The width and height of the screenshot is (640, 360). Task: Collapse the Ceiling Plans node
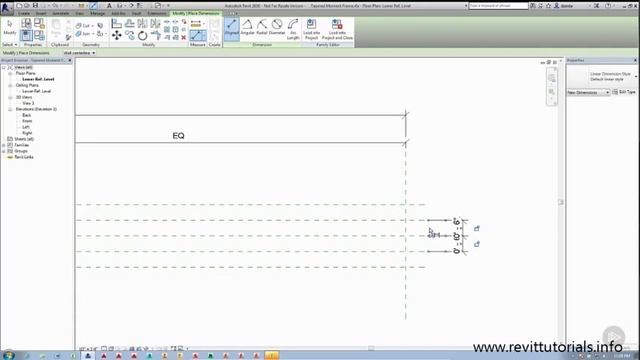pyautogui.click(x=10, y=85)
